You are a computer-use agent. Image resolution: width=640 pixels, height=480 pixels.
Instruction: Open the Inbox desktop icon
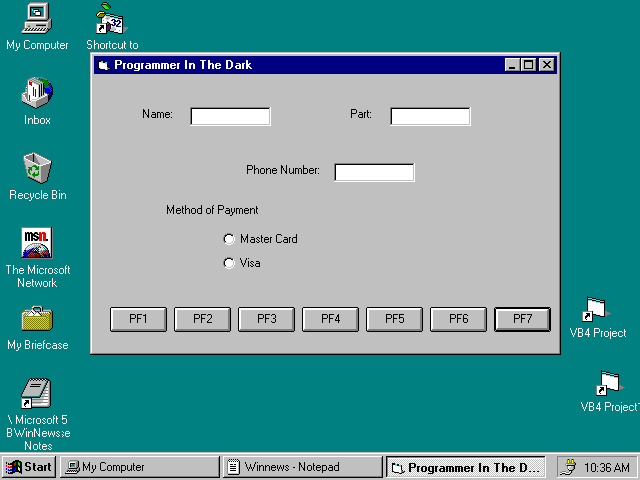pyautogui.click(x=37, y=93)
